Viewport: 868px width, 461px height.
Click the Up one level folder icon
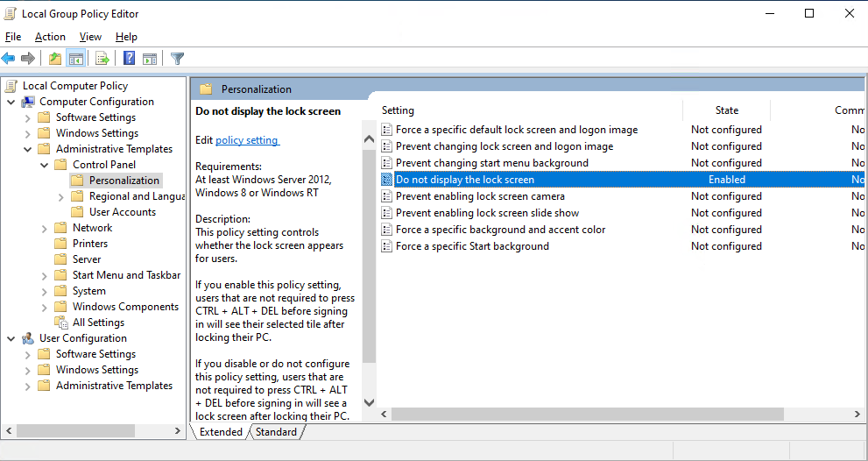pos(55,58)
